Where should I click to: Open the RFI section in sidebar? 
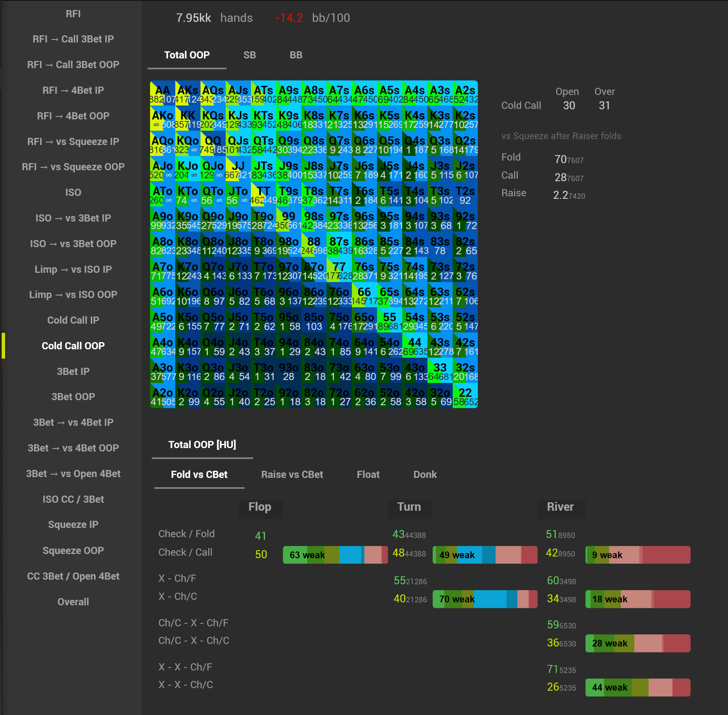coord(73,14)
